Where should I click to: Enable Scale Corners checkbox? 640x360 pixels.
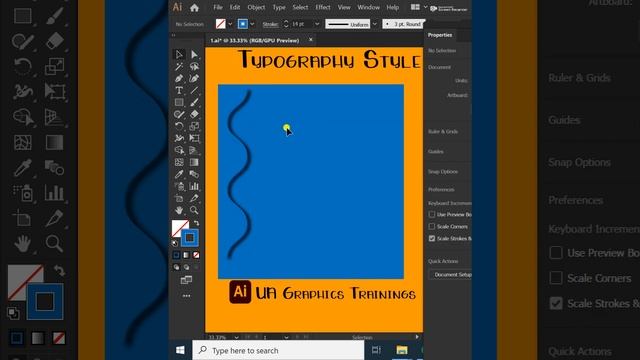[x=432, y=226]
